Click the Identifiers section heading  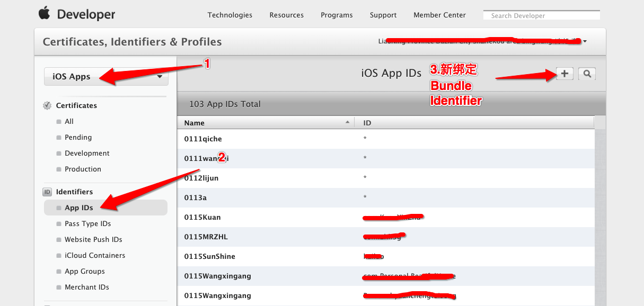(x=74, y=192)
